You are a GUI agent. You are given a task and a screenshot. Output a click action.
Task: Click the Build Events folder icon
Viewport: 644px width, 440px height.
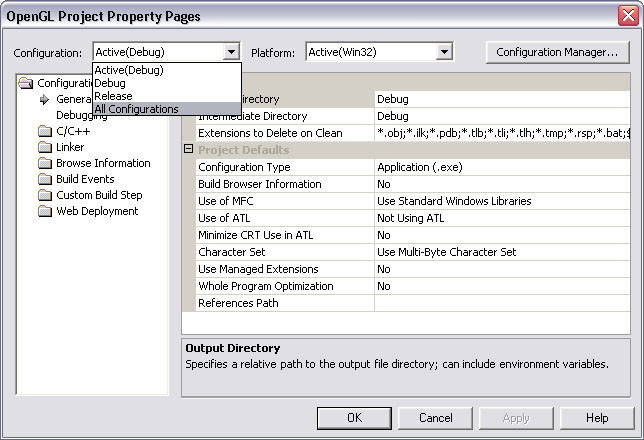click(45, 179)
